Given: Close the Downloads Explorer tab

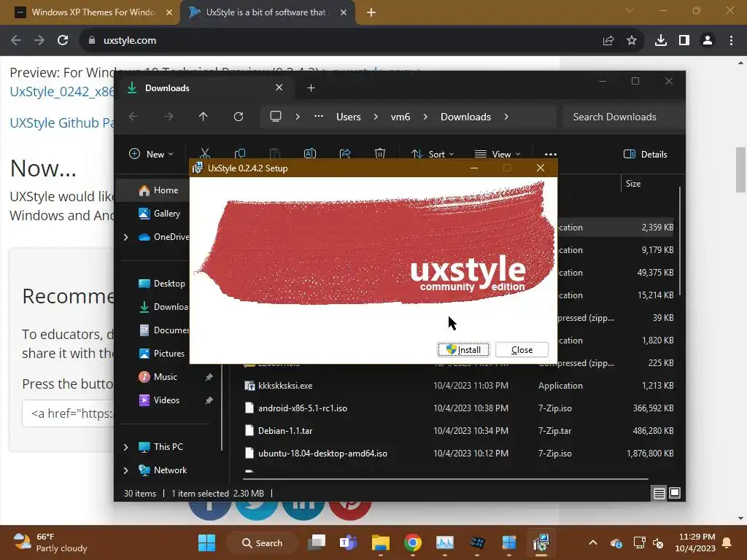Looking at the screenshot, I should [279, 87].
